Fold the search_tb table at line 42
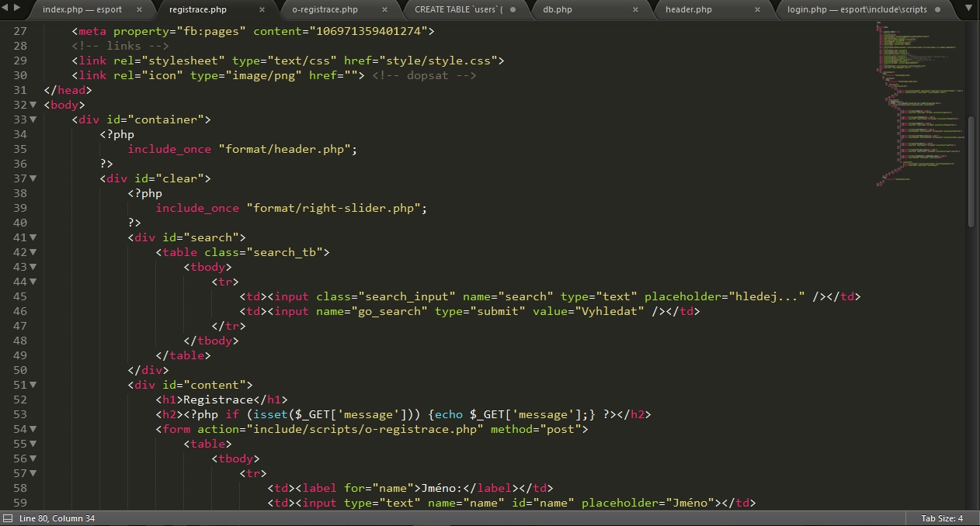 (33, 252)
